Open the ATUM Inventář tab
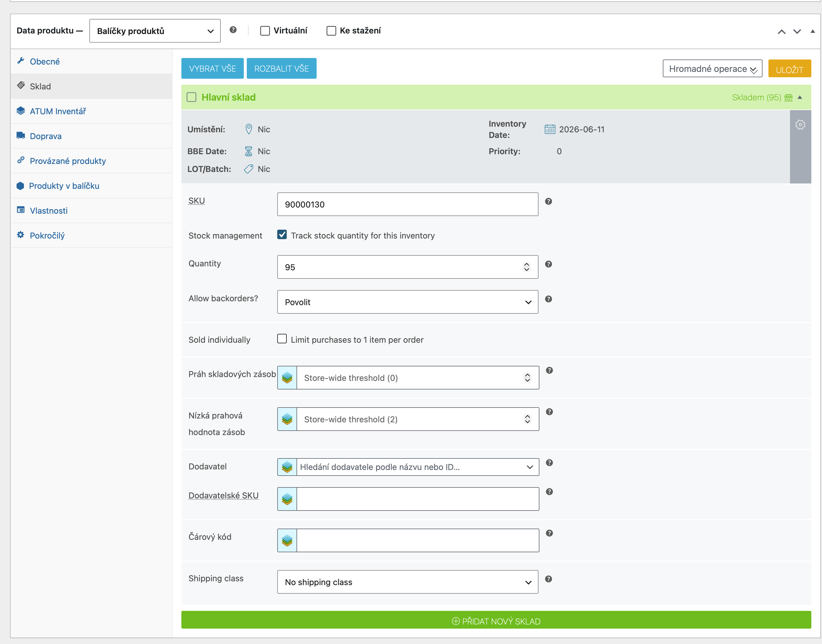The height and width of the screenshot is (644, 822). pos(91,111)
